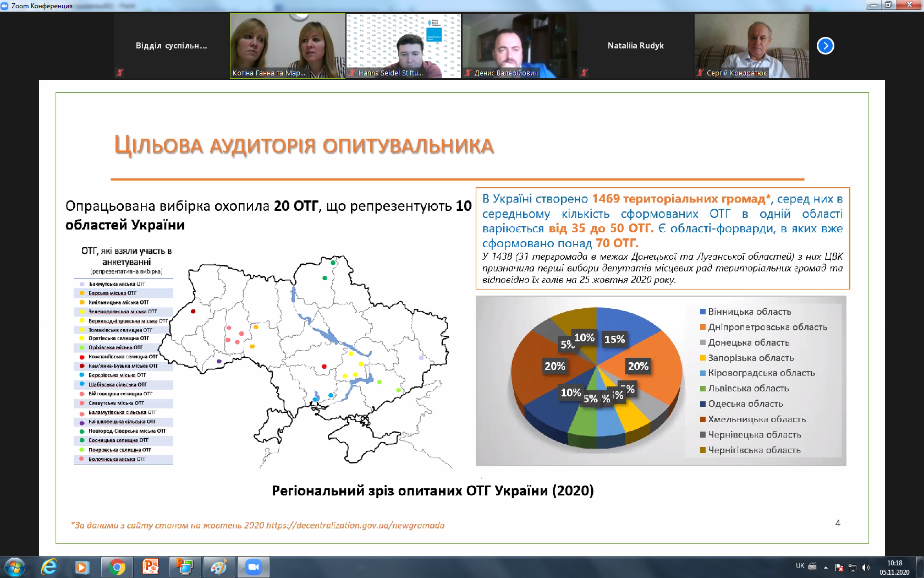Screen dimensions: 924x578
Task: Select Nataliia Rudyk participant tile
Action: pos(635,46)
